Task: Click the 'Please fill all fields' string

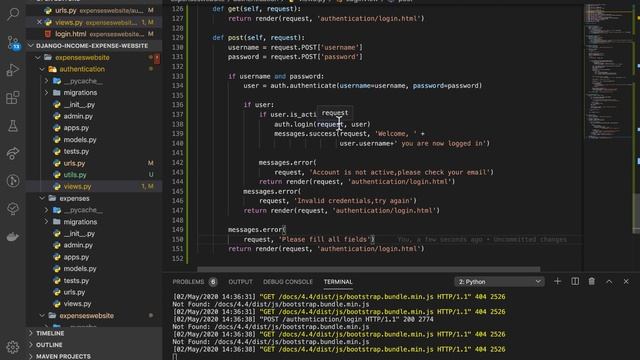Action: 325,239
